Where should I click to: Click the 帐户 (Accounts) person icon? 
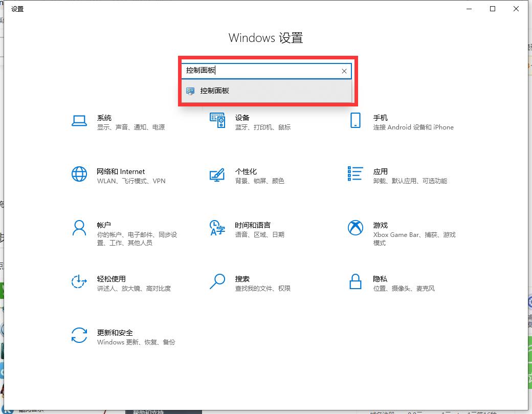(79, 228)
